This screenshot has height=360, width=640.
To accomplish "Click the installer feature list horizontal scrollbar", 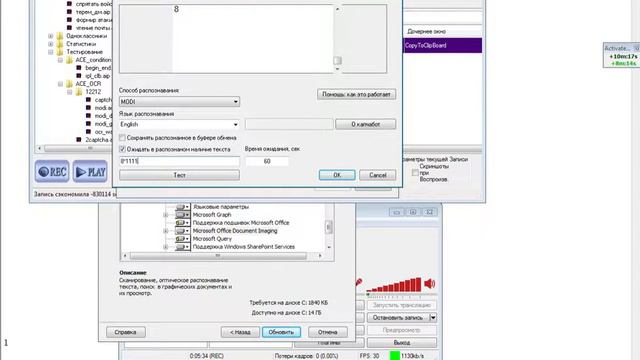I will 222,256.
